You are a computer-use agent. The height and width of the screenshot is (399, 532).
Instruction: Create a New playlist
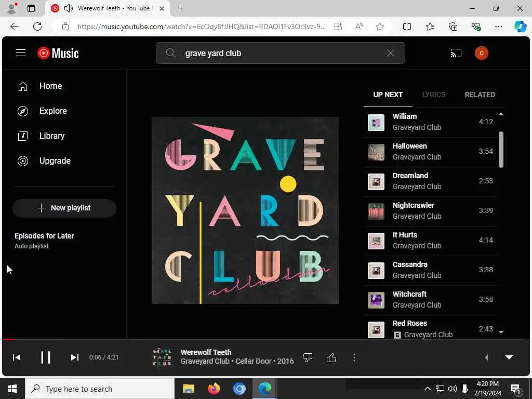pos(64,208)
